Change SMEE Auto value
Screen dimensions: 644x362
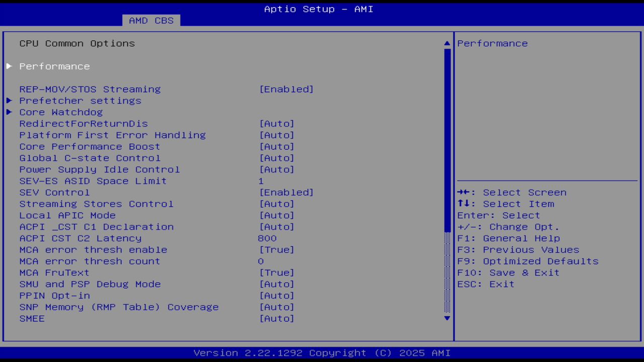(x=277, y=319)
